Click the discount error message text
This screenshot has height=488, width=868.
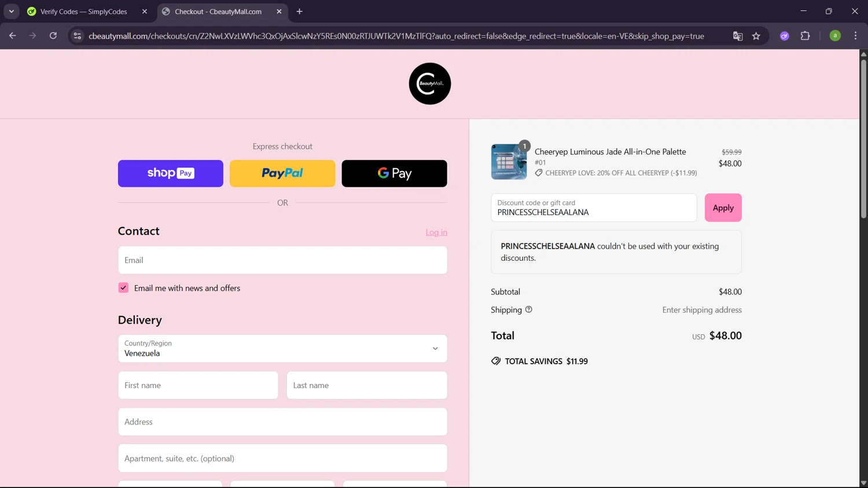click(610, 252)
